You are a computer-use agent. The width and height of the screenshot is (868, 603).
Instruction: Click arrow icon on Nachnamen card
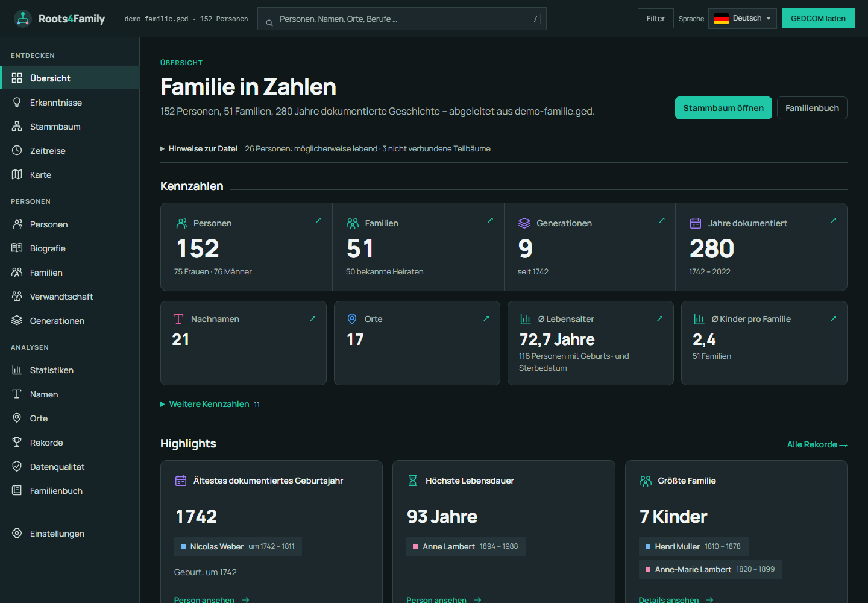[x=312, y=319]
